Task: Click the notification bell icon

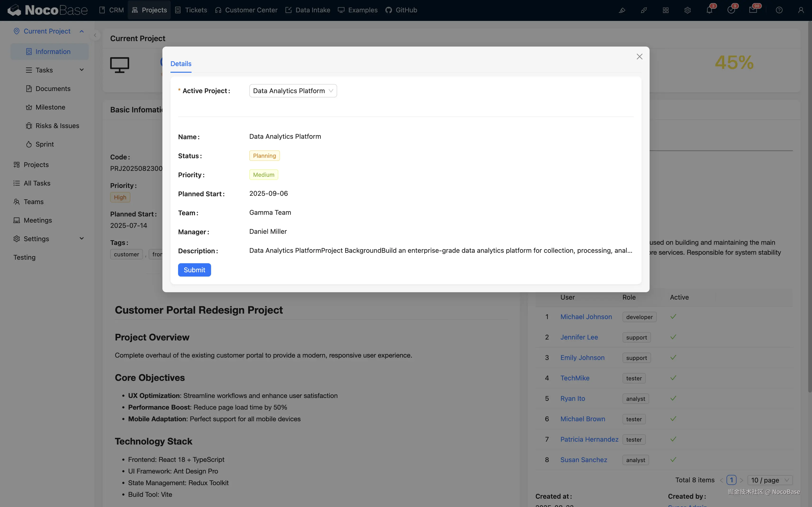Action: [709, 10]
